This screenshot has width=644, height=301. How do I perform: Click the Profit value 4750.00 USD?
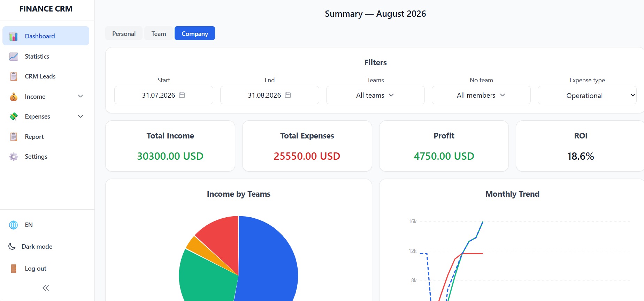click(444, 156)
